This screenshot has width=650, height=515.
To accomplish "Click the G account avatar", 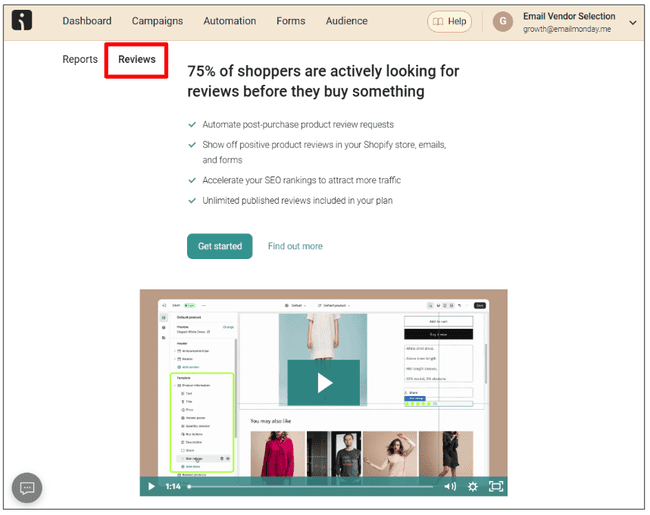I will [503, 21].
